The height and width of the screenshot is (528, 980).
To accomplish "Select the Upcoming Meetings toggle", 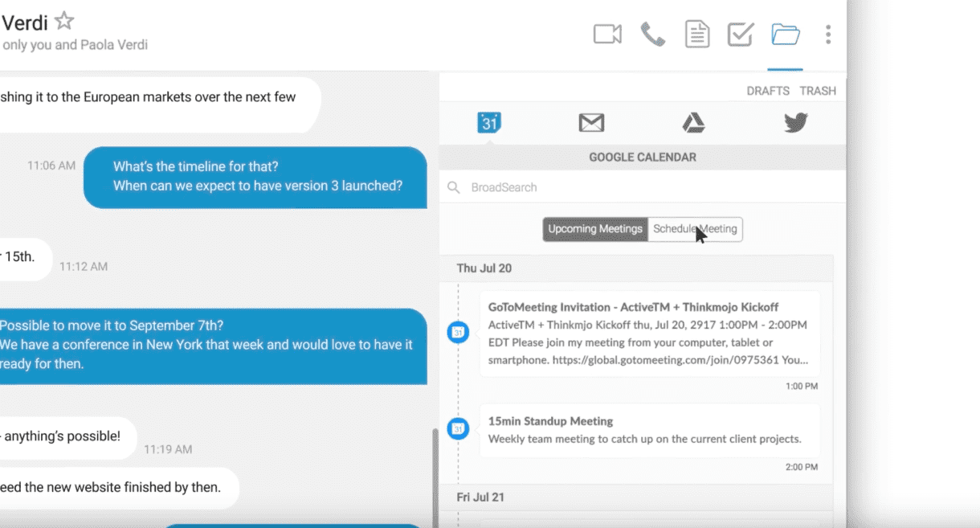I will (x=595, y=229).
